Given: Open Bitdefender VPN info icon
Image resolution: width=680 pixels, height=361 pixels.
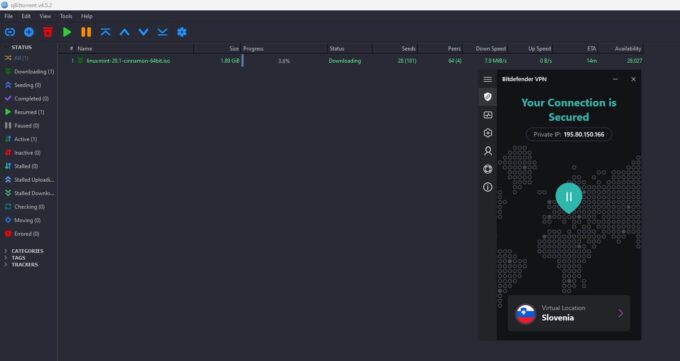Looking at the screenshot, I should 487,187.
